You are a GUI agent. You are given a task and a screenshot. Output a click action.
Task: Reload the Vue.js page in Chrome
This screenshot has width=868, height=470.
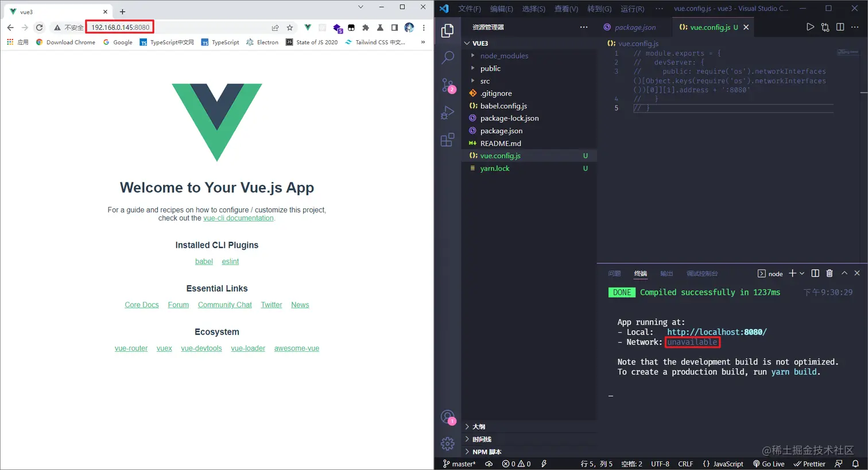point(38,27)
